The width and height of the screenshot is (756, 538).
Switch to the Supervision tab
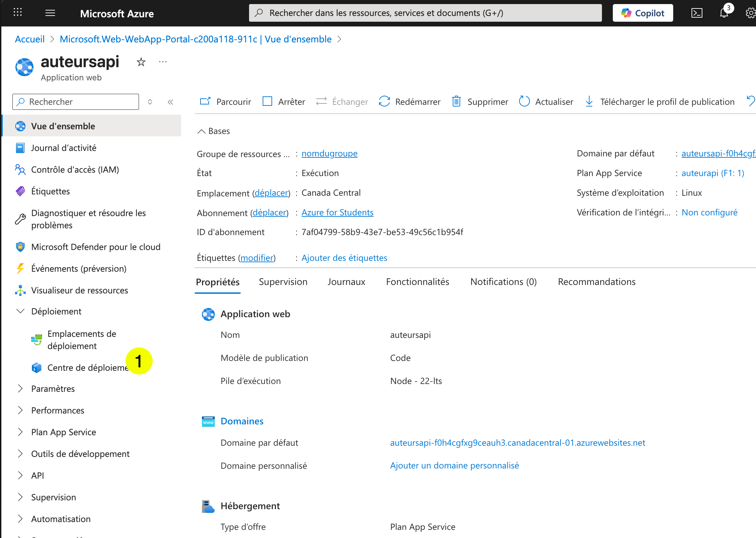click(283, 282)
